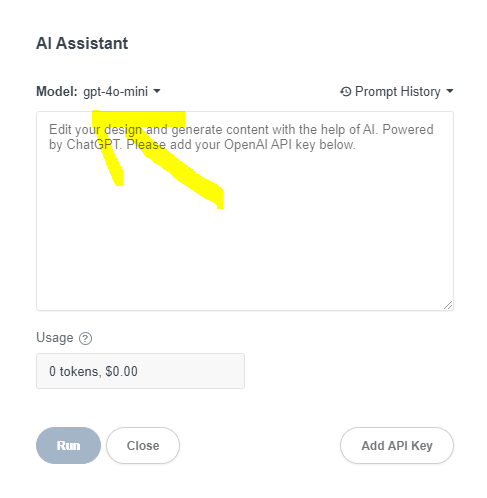
Task: Click the caret arrow after gpt-4o-mini
Action: pyautogui.click(x=157, y=91)
